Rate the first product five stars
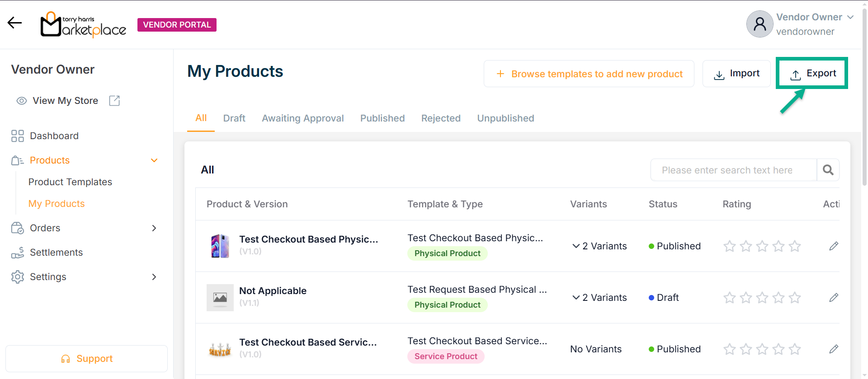Viewport: 868px width, 379px height. pyautogui.click(x=794, y=246)
